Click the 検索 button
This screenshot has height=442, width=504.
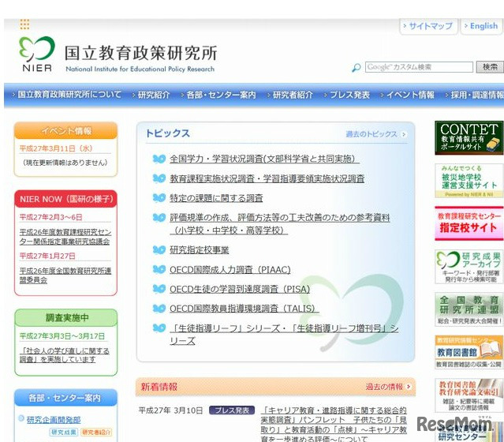[490, 67]
